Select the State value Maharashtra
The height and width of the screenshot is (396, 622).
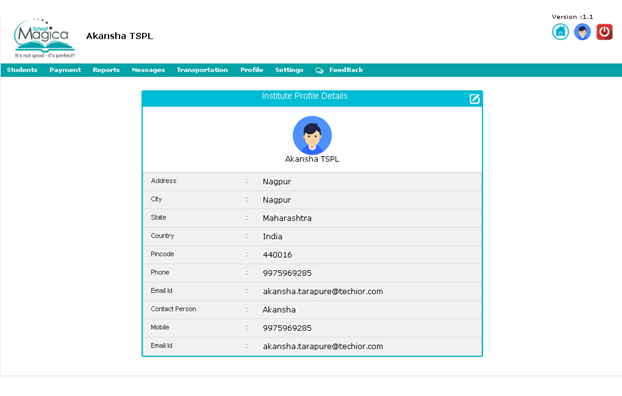coord(287,218)
